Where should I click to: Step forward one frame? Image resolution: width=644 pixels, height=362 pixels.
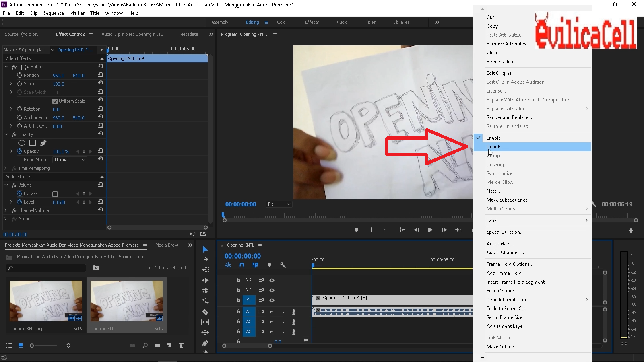pos(444,230)
